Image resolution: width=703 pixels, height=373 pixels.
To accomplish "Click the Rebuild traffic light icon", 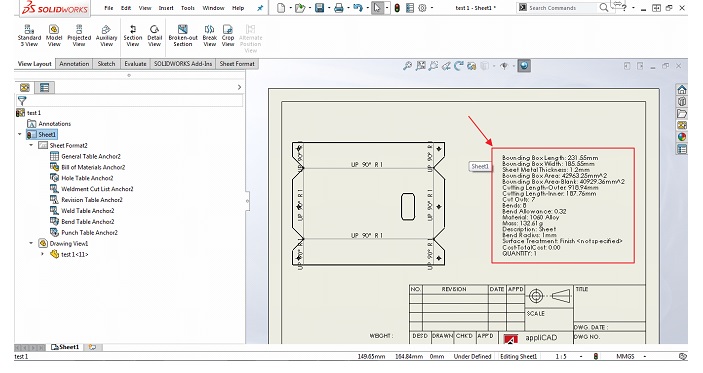I will [397, 8].
